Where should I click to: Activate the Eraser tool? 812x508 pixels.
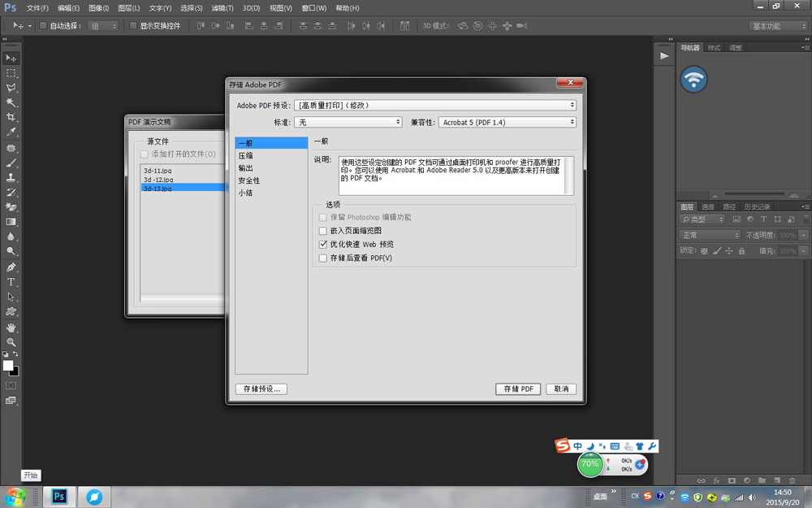(x=11, y=206)
